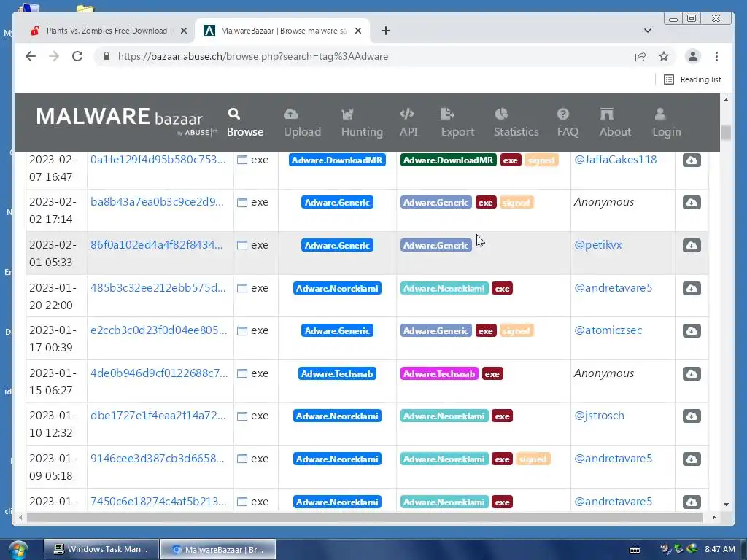Screen dimensions: 747x560
Task: Open the Windows Start menu
Action: [18, 551]
